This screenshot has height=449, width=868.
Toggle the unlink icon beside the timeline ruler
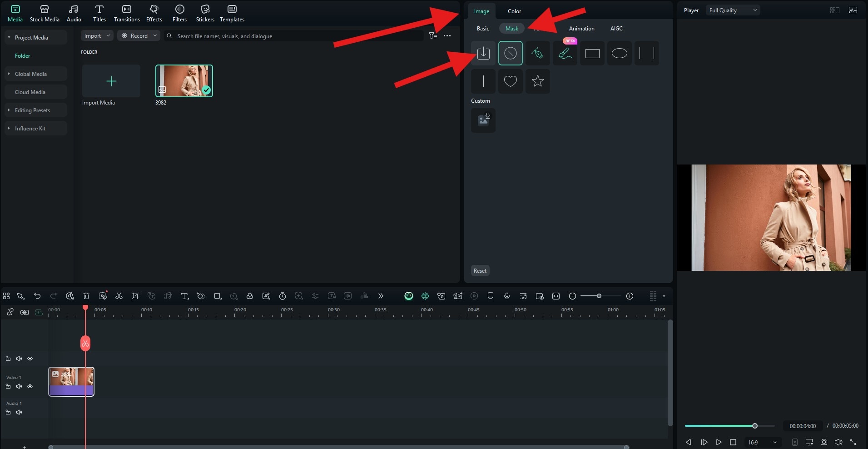pos(10,312)
